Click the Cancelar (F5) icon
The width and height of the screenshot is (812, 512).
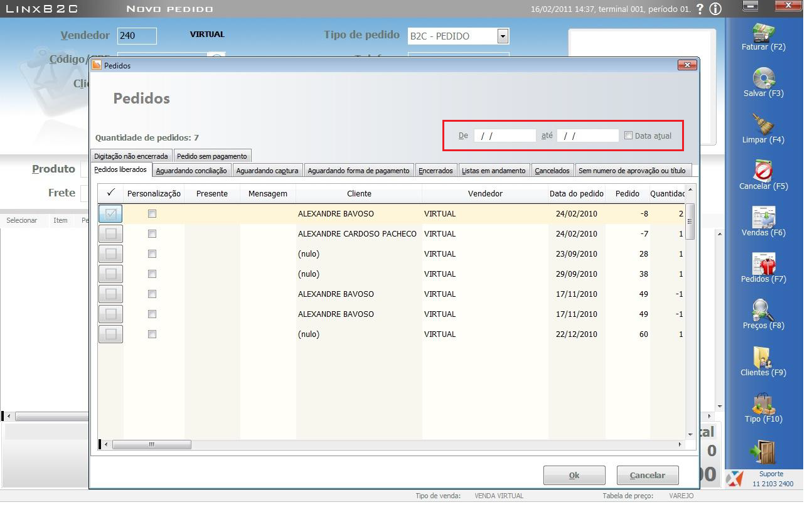(x=763, y=171)
